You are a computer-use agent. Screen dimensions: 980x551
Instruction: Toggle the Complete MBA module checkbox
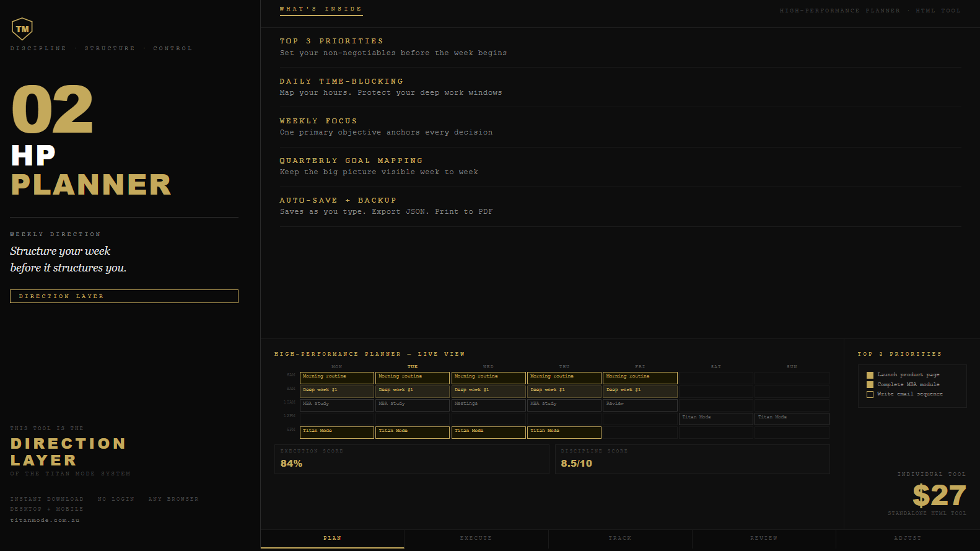point(870,385)
